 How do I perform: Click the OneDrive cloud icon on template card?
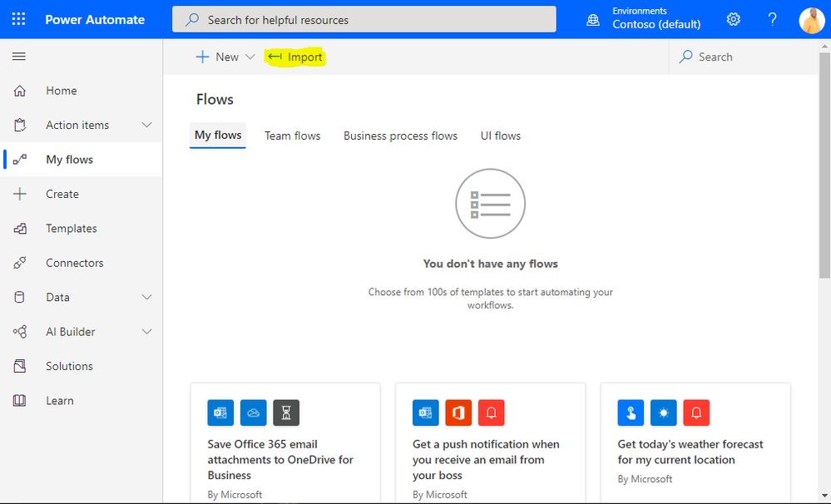[254, 413]
